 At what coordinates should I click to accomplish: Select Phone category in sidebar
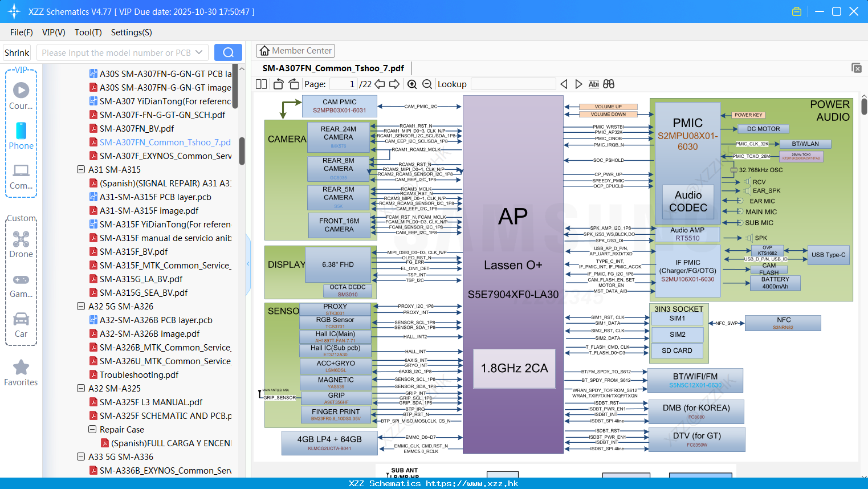point(21,136)
